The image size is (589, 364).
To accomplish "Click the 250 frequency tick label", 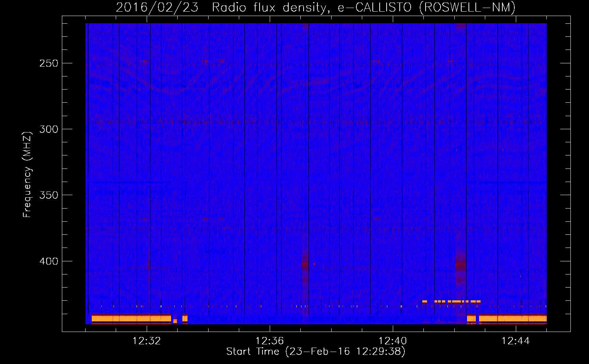I will (x=49, y=63).
